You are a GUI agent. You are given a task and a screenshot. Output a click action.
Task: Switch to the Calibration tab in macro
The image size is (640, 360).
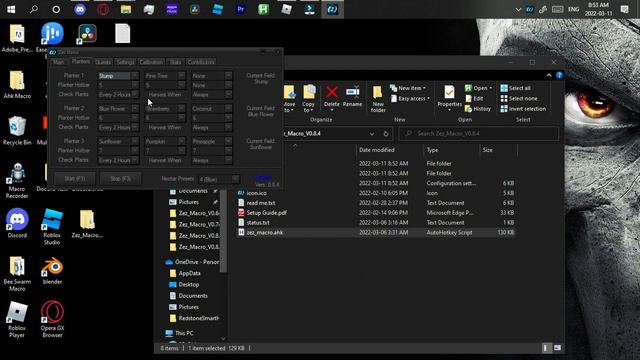[x=151, y=62]
